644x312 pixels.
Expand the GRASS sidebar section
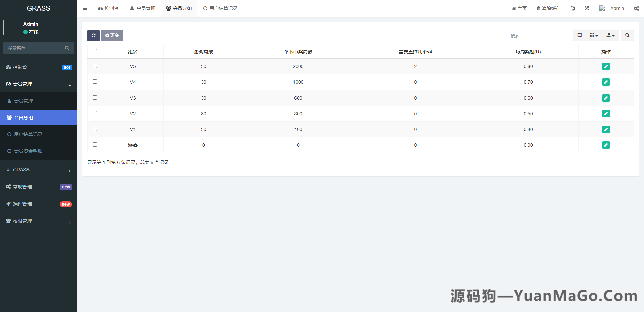coord(39,170)
